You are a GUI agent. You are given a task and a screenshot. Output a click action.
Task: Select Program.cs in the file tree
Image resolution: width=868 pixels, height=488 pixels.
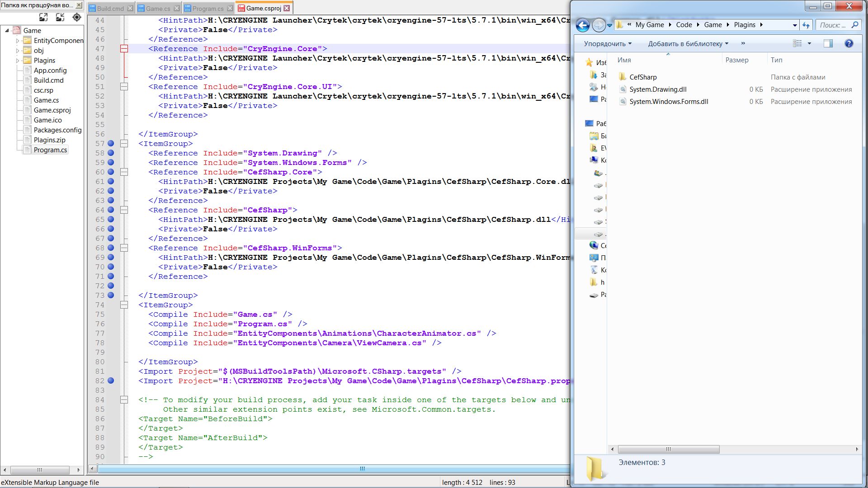(50, 150)
